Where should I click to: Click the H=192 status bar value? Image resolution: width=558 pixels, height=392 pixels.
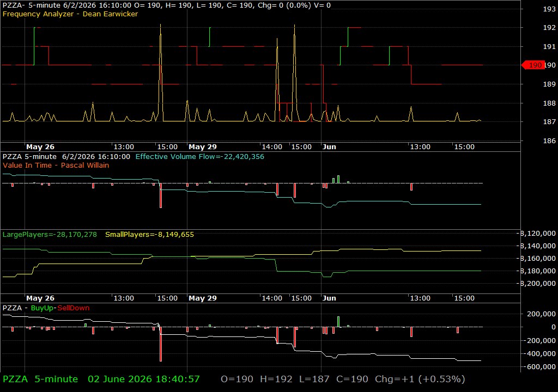point(276,379)
